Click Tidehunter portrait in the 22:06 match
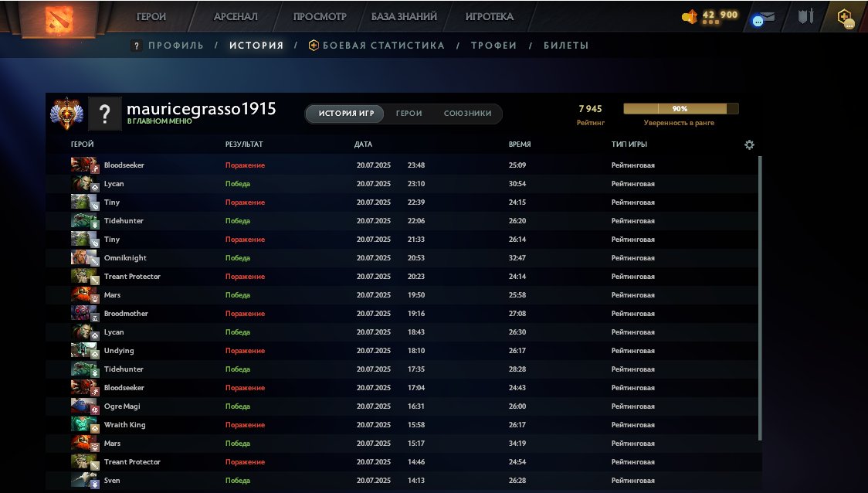The width and height of the screenshot is (868, 493). coord(85,221)
